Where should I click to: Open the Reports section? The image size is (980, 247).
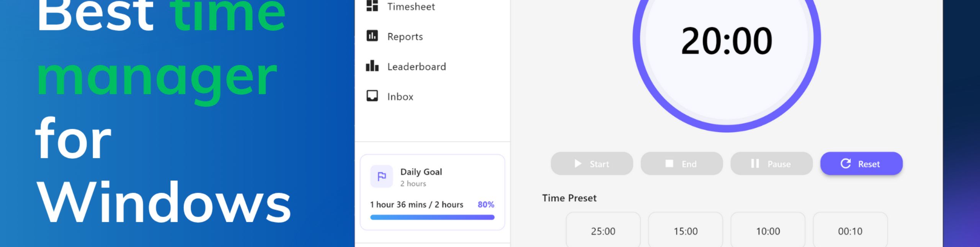point(405,37)
